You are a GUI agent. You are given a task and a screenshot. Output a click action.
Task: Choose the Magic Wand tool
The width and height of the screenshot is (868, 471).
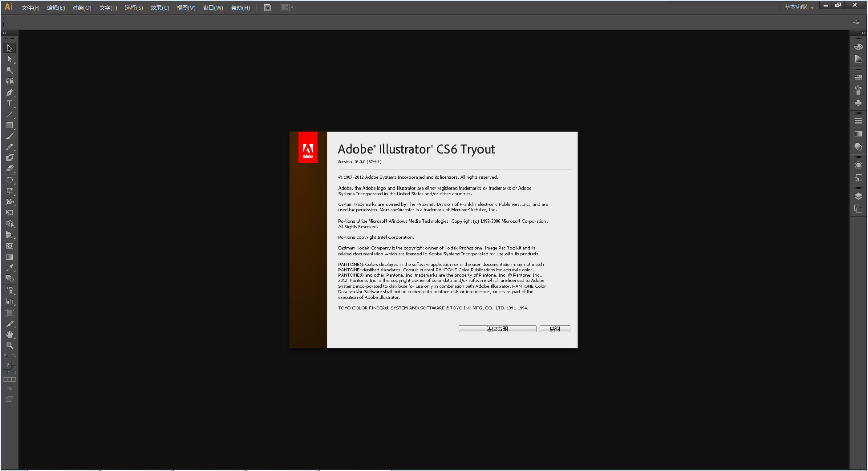[10, 70]
